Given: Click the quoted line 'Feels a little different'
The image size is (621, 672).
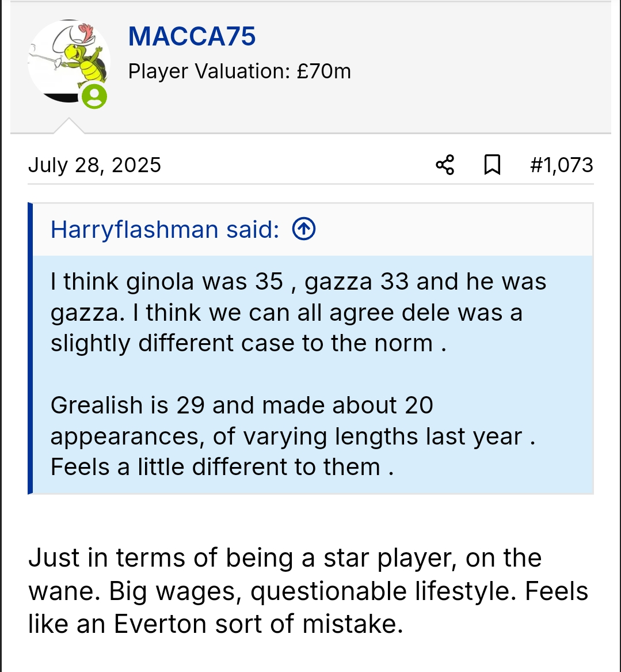Looking at the screenshot, I should (222, 466).
